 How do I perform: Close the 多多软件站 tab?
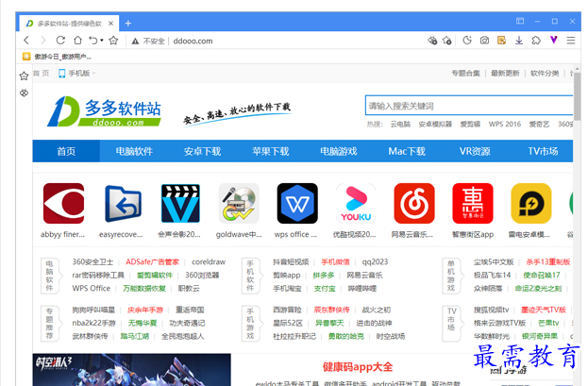[111, 24]
